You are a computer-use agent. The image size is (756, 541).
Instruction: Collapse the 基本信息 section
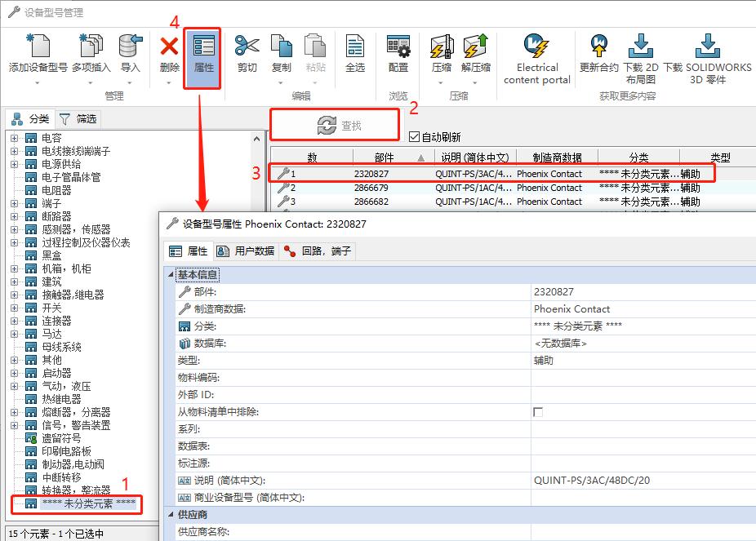[171, 275]
